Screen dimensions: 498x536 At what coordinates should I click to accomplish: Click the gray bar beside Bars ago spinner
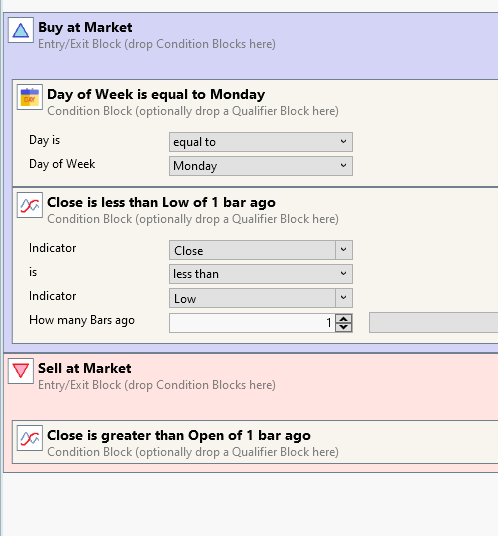pyautogui.click(x=433, y=322)
